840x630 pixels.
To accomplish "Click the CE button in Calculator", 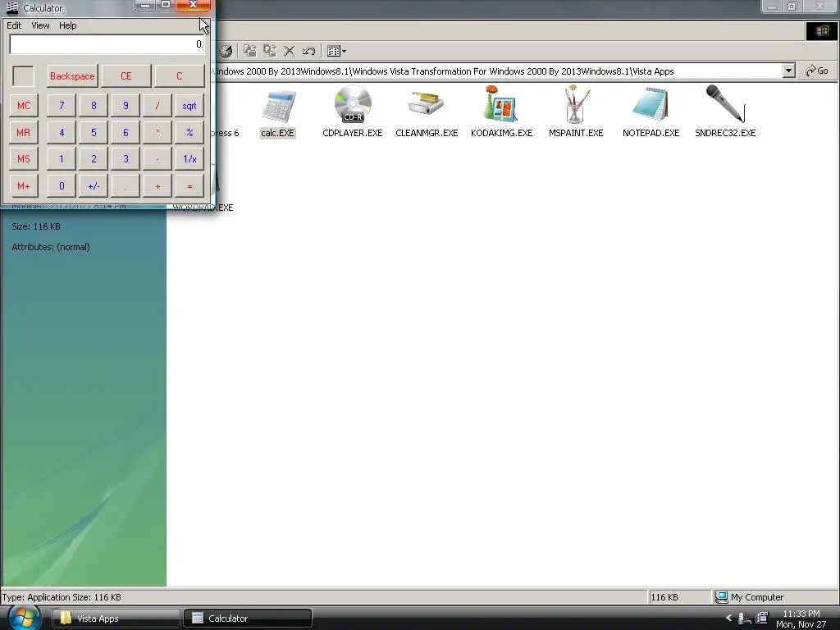I will (x=126, y=76).
